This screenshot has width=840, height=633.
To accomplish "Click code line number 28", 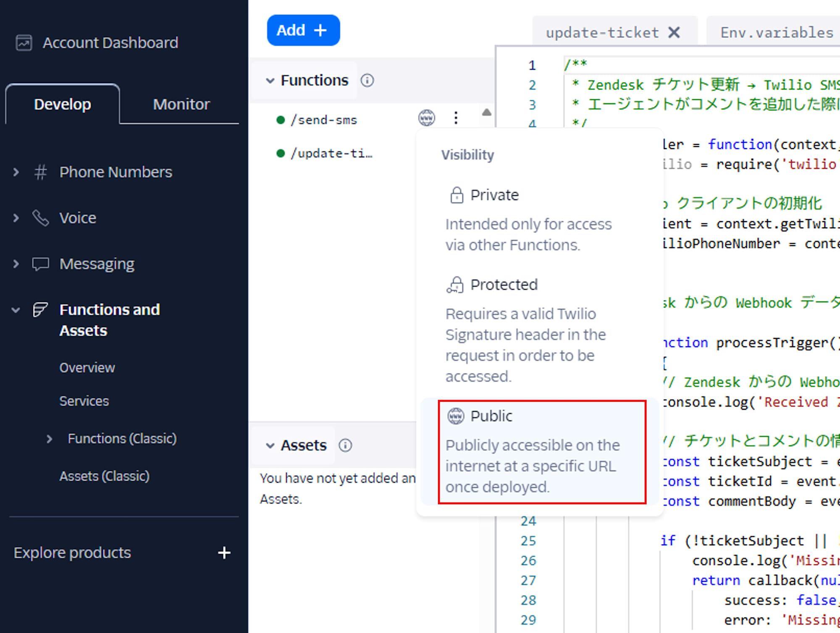I will 528,600.
